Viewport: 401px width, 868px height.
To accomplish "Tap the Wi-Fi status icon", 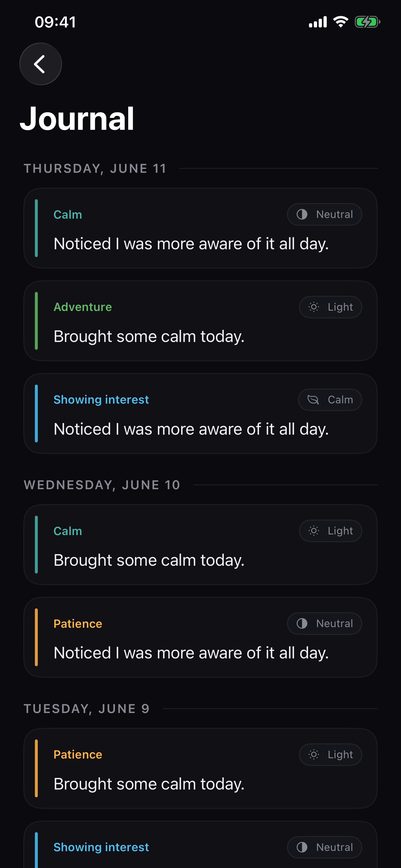I will [341, 22].
